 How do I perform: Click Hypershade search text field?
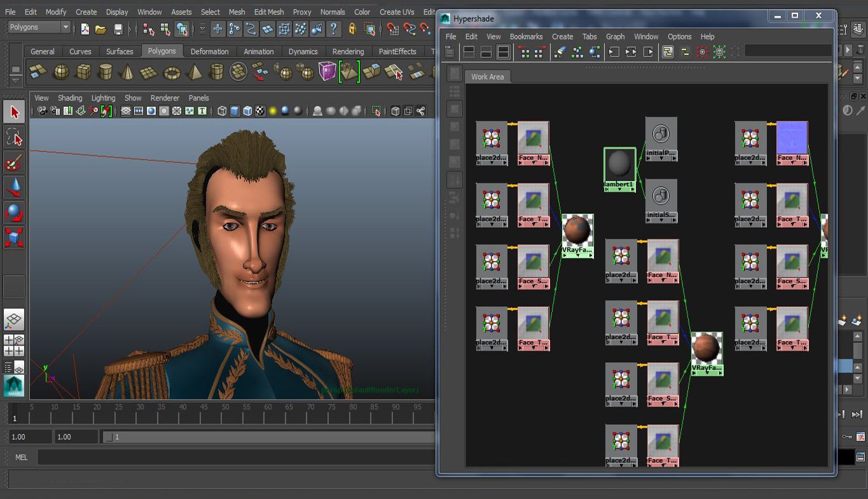tap(788, 51)
